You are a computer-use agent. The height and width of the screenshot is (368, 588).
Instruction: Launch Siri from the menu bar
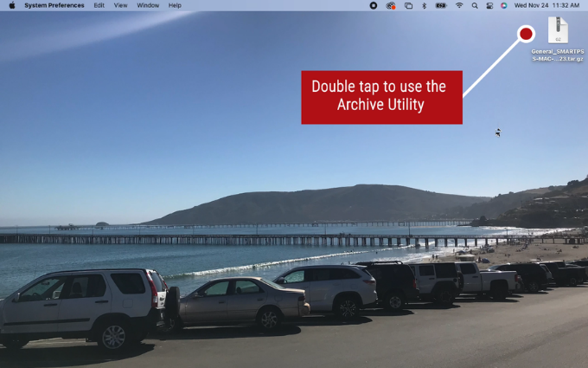tap(503, 5)
